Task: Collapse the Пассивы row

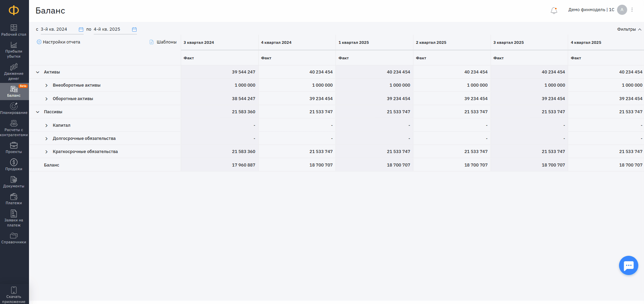Action: [38, 112]
